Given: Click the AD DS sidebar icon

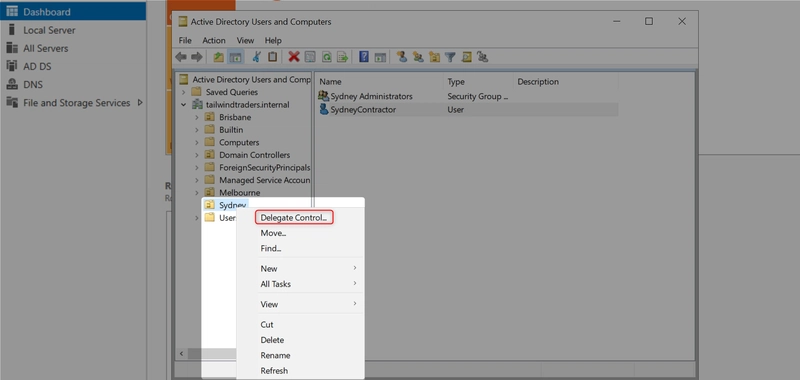Looking at the screenshot, I should (12, 66).
